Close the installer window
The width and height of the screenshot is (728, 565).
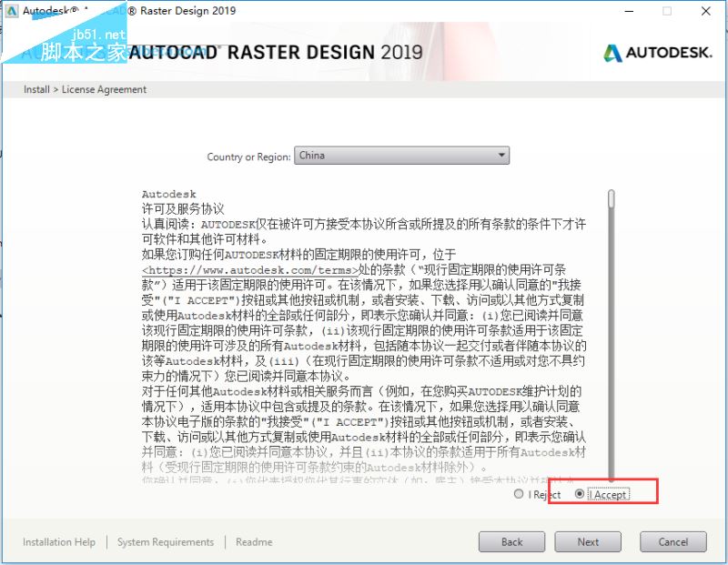tap(706, 11)
